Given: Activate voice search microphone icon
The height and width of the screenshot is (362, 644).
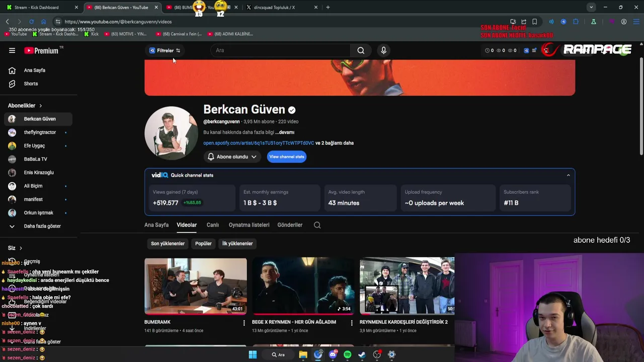Looking at the screenshot, I should (x=383, y=50).
